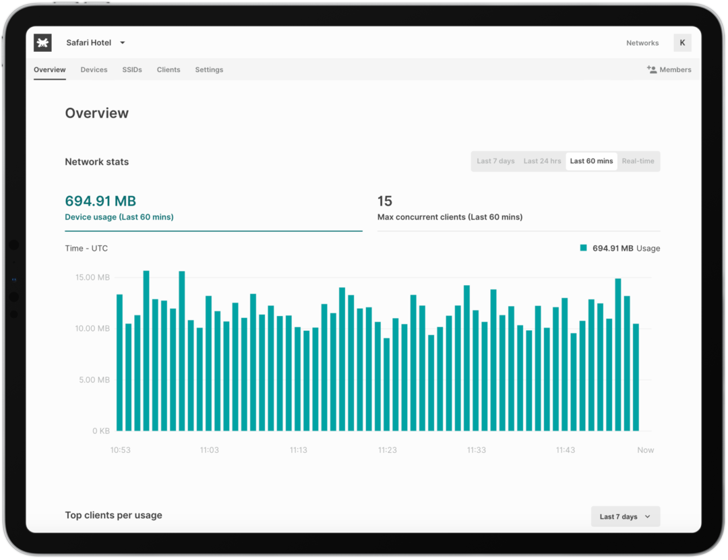Expand the Safari Hotel network selector

[x=88, y=42]
